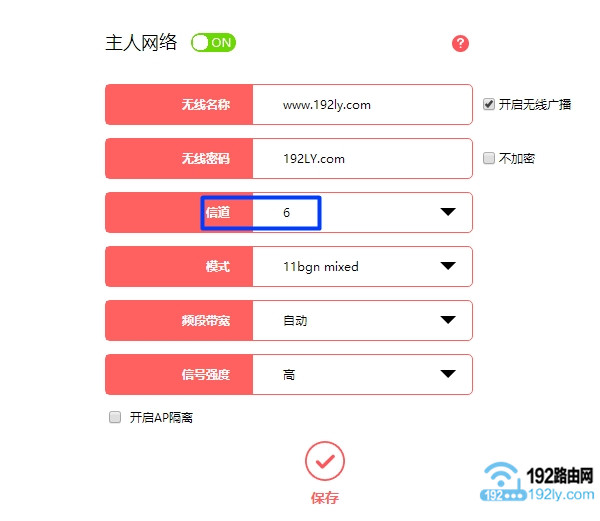Click the red checkmark save icon
Viewport: 600px width, 521px height.
[324, 461]
